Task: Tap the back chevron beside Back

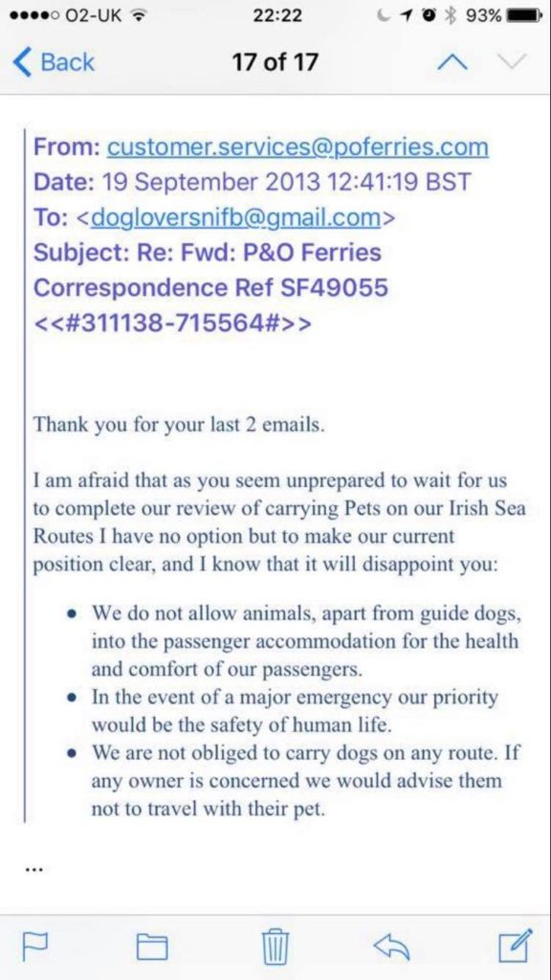Action: [22, 62]
